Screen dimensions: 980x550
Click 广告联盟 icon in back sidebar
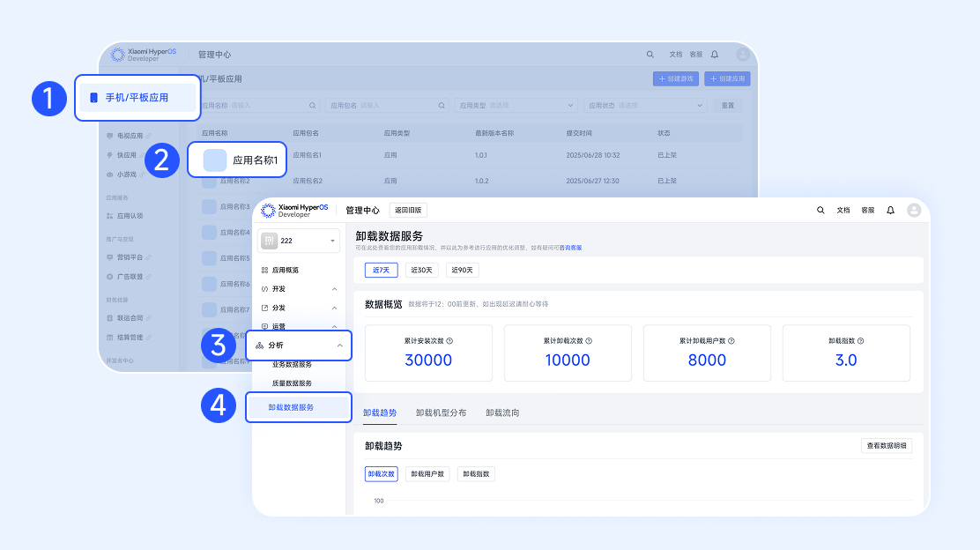point(110,277)
